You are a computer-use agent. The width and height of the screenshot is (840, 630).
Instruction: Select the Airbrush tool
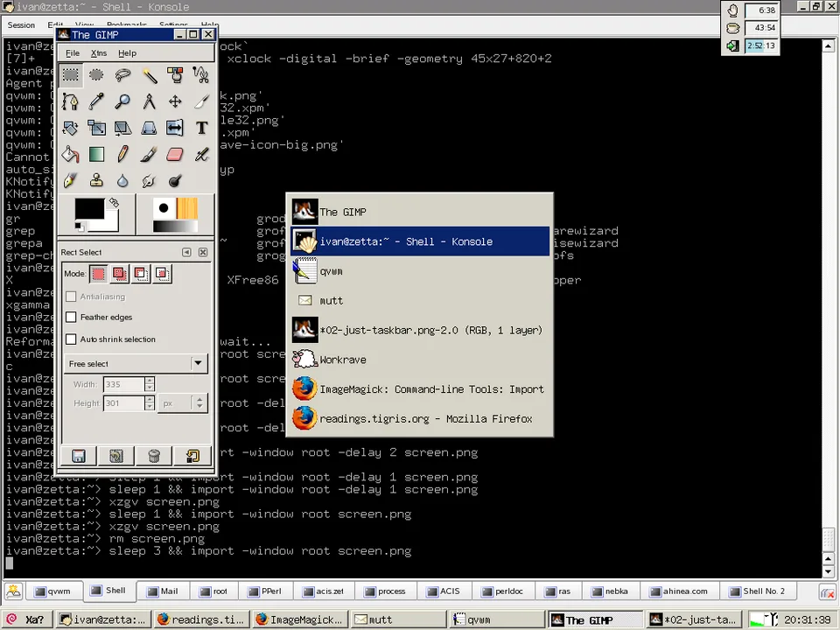click(201, 154)
